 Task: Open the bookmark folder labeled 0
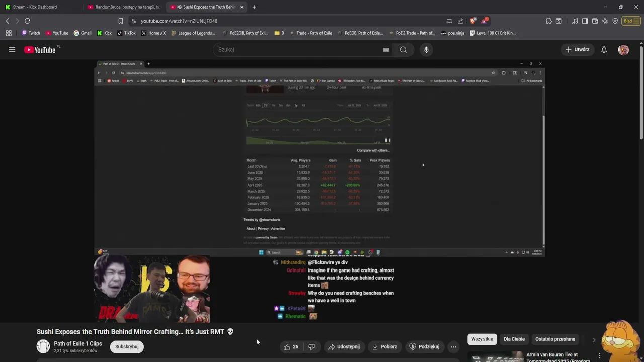click(x=279, y=33)
